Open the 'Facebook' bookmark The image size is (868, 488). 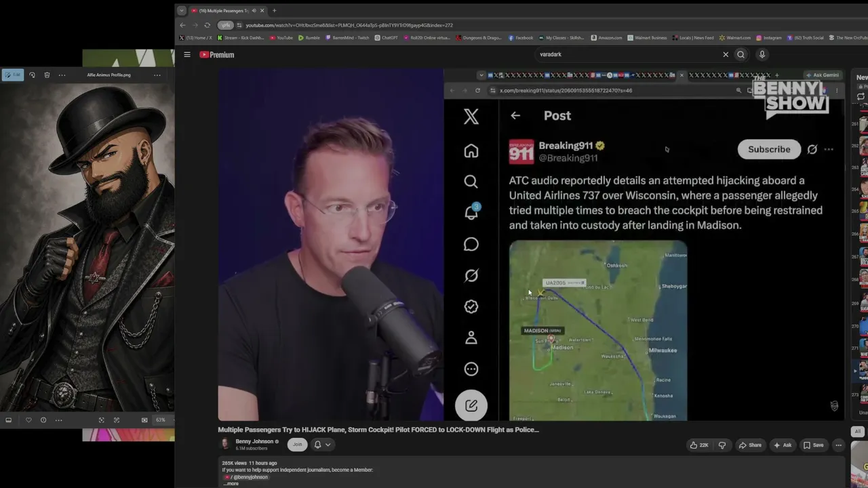coord(521,38)
